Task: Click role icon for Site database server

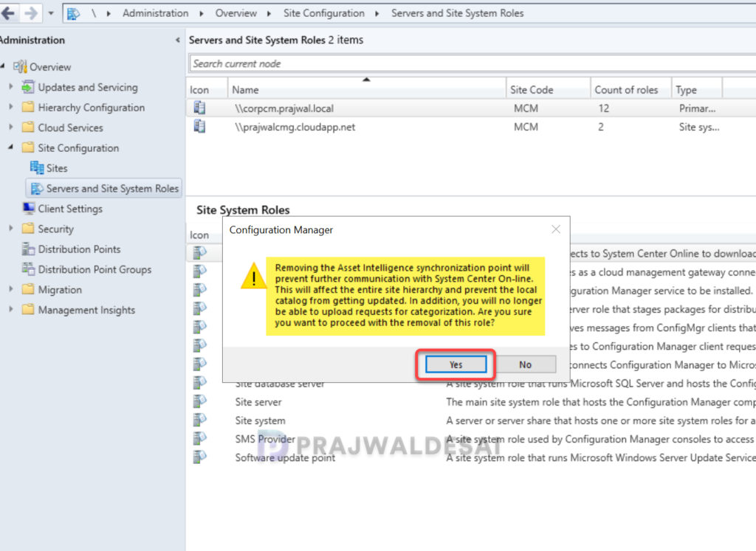Action: click(x=199, y=383)
